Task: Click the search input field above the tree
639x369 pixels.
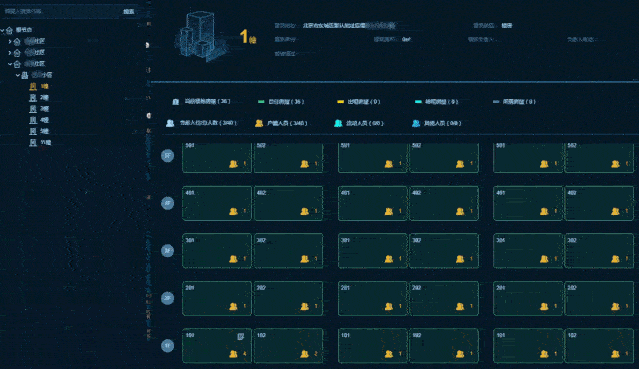Action: [x=61, y=11]
